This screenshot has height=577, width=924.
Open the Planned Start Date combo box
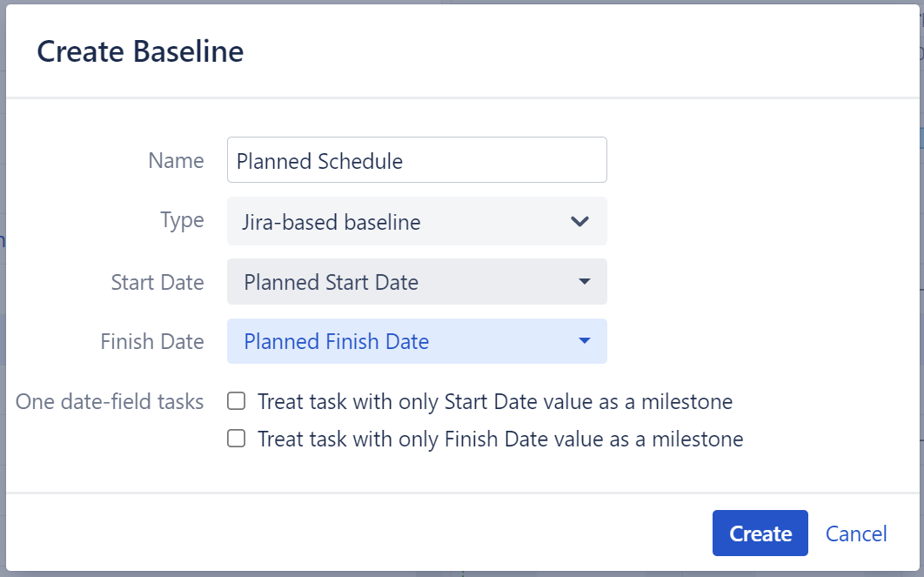click(x=417, y=282)
